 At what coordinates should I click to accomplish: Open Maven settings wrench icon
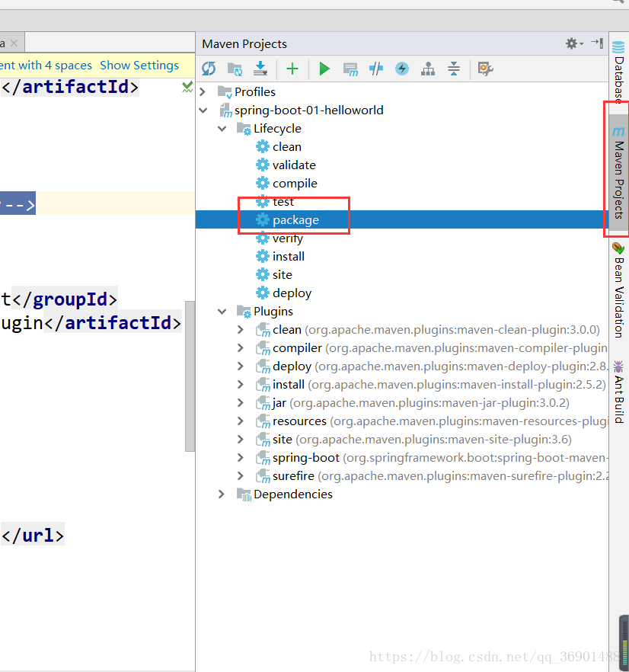coord(486,69)
